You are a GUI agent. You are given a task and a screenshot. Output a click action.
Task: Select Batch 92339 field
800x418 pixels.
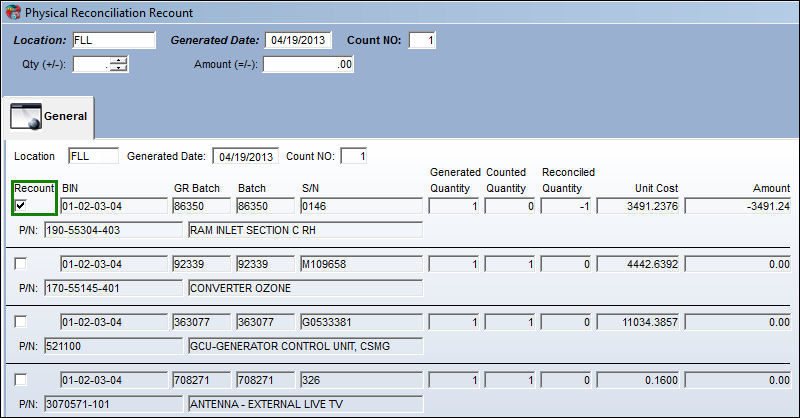click(x=265, y=264)
